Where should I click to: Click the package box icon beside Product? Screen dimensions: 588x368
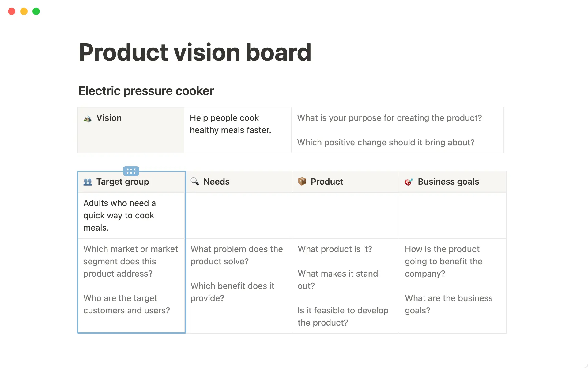pyautogui.click(x=302, y=181)
